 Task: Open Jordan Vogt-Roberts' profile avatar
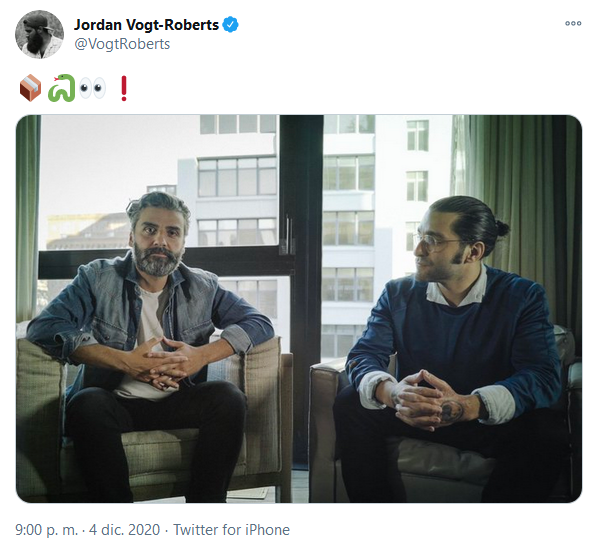pos(39,34)
